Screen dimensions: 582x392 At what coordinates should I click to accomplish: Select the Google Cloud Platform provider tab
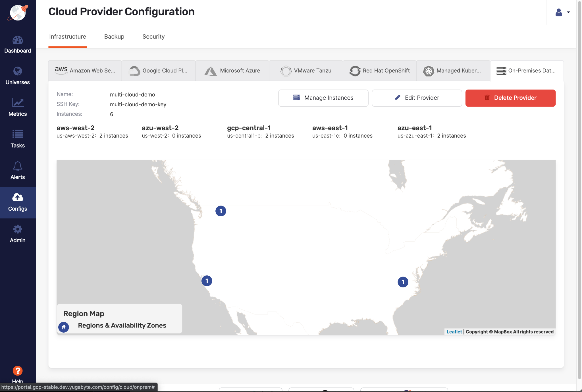coord(159,71)
